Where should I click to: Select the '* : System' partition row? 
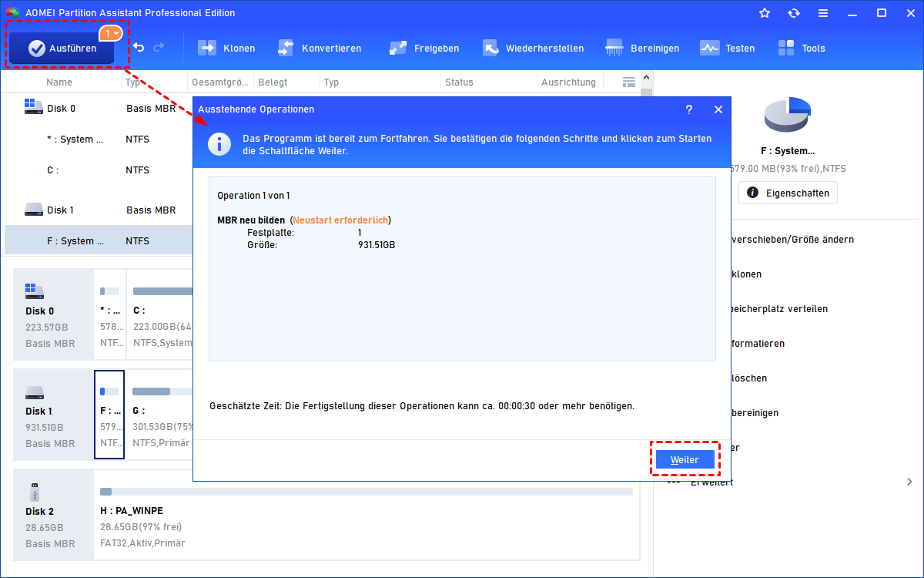[x=99, y=139]
